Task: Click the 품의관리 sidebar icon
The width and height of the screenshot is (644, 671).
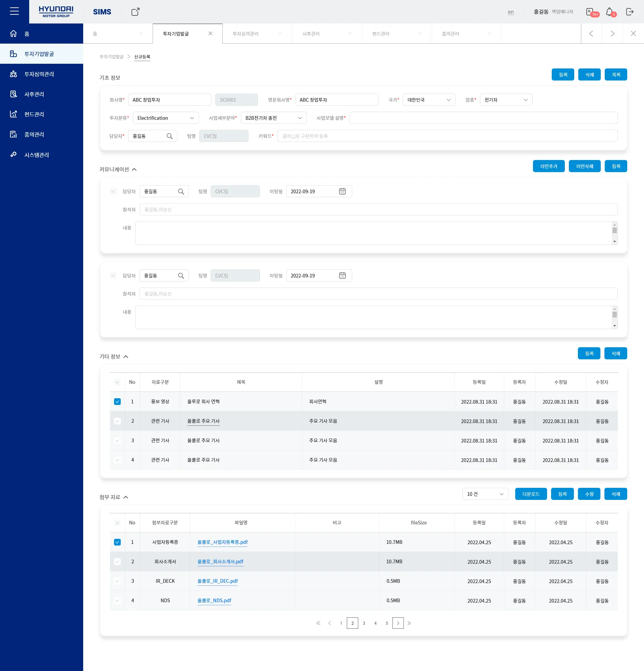Action: pyautogui.click(x=13, y=134)
